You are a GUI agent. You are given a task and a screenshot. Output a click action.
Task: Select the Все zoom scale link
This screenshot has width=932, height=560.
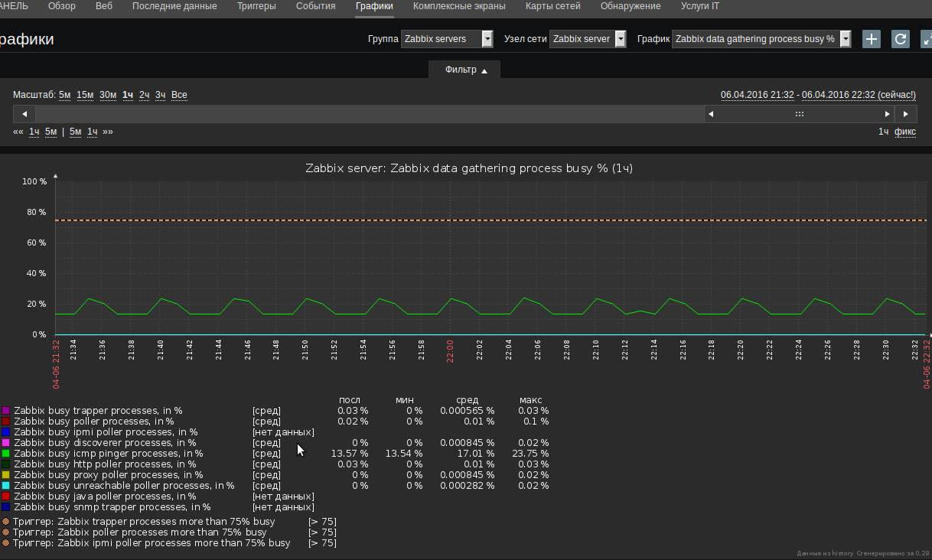(179, 95)
